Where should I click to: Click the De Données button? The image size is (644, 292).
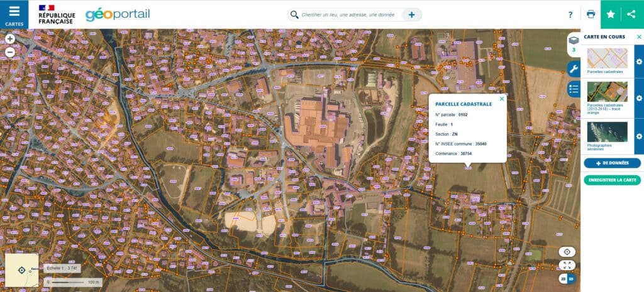611,163
